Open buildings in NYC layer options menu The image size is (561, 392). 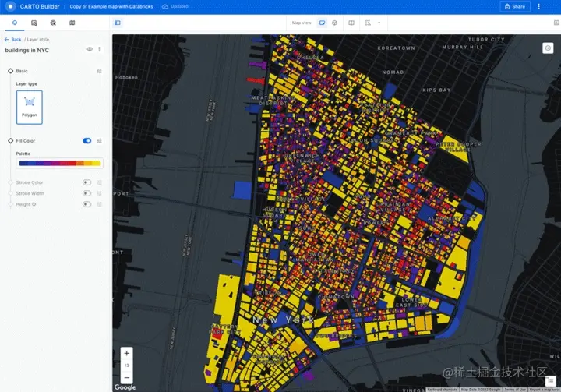[99, 49]
